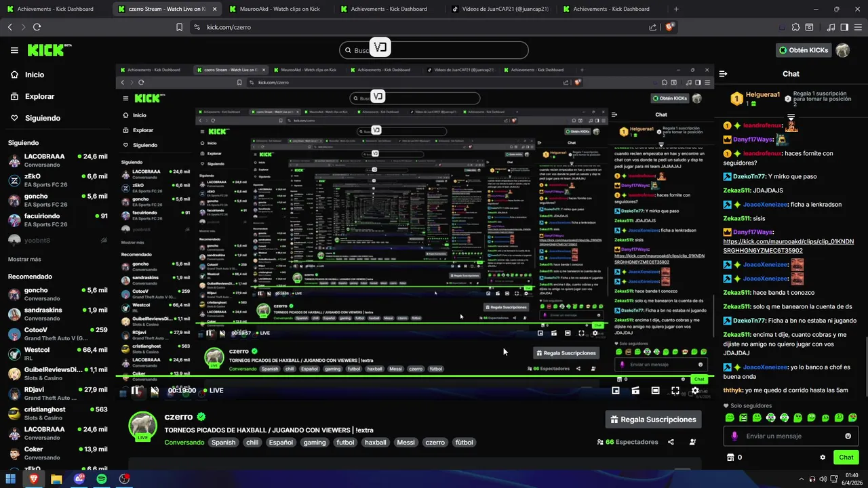Toggle mute on the stream player
Screen dimensions: 868x488
click(x=155, y=390)
